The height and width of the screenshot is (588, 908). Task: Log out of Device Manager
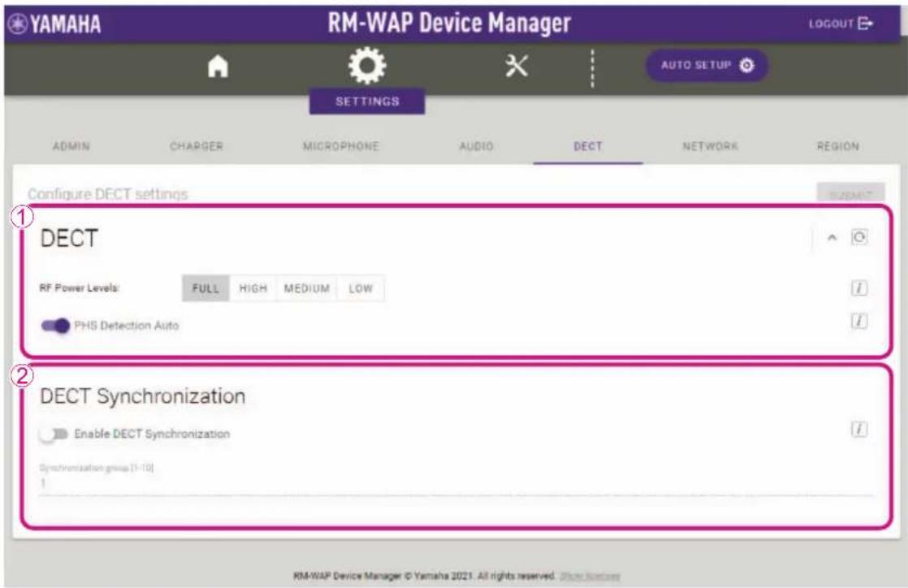point(841,24)
